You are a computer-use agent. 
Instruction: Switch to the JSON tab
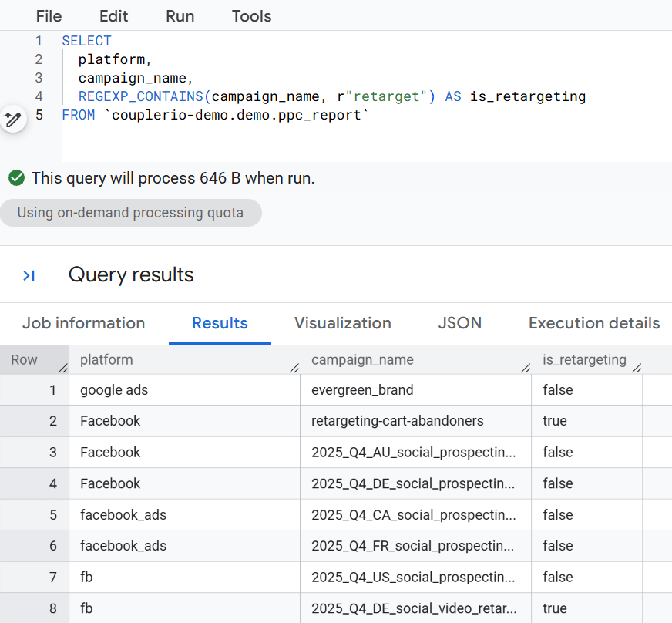coord(460,323)
